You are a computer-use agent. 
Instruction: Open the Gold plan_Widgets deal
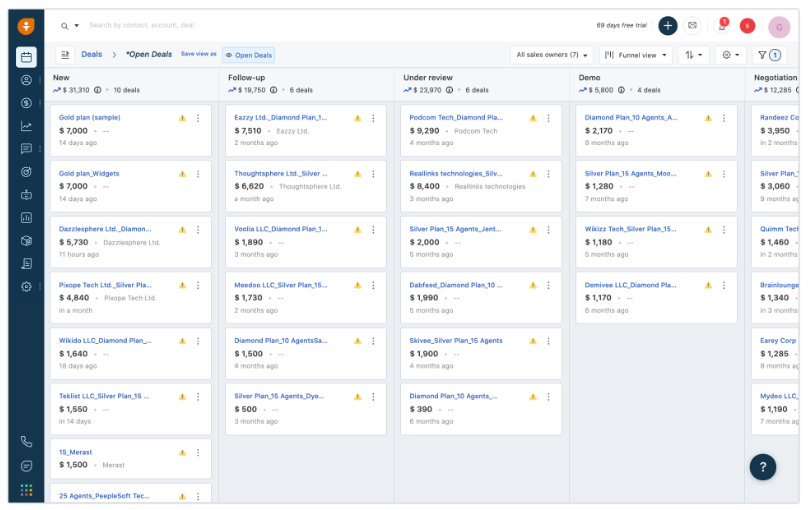[89, 174]
